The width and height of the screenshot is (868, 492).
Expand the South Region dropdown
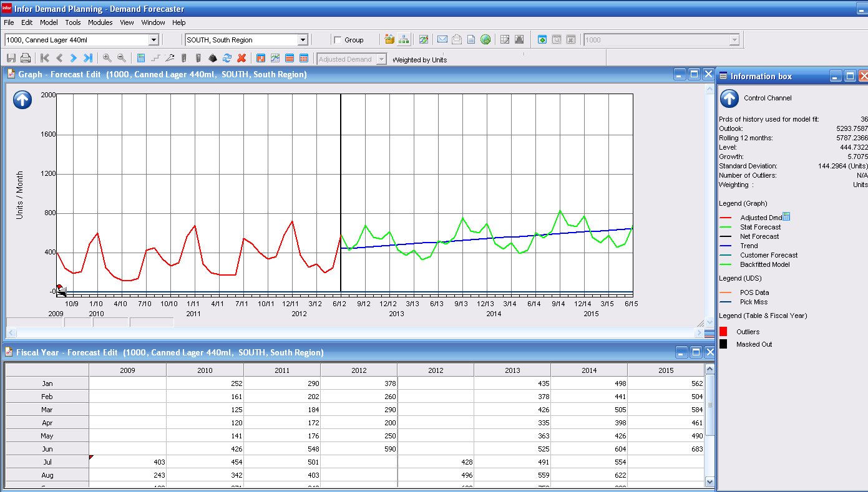303,40
